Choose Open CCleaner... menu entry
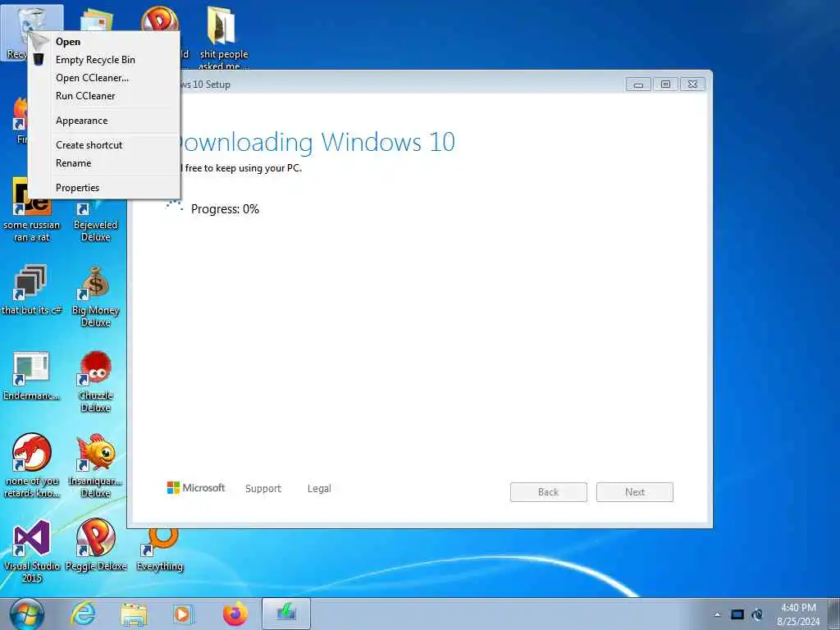840x630 pixels. pos(92,78)
